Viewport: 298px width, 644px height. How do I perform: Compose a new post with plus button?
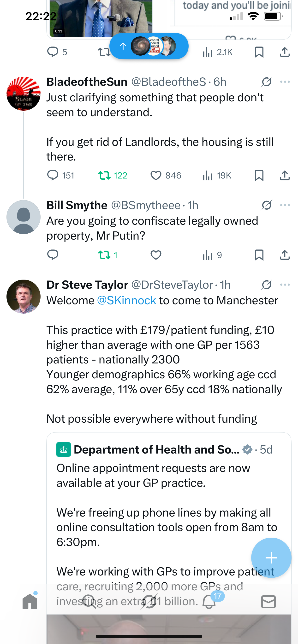tap(271, 558)
